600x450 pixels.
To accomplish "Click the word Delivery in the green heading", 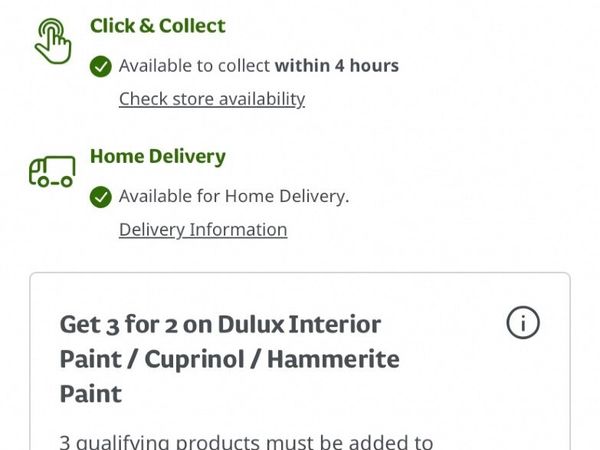I will coord(187,156).
